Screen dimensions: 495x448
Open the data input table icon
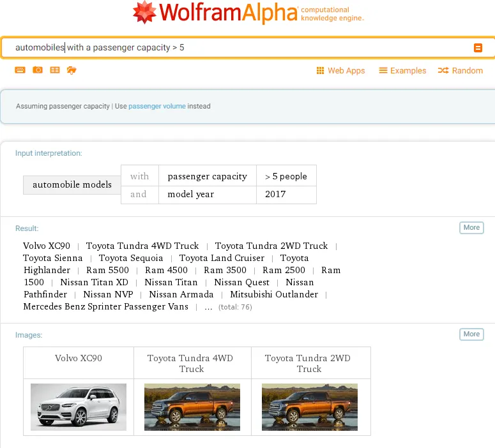coord(55,70)
